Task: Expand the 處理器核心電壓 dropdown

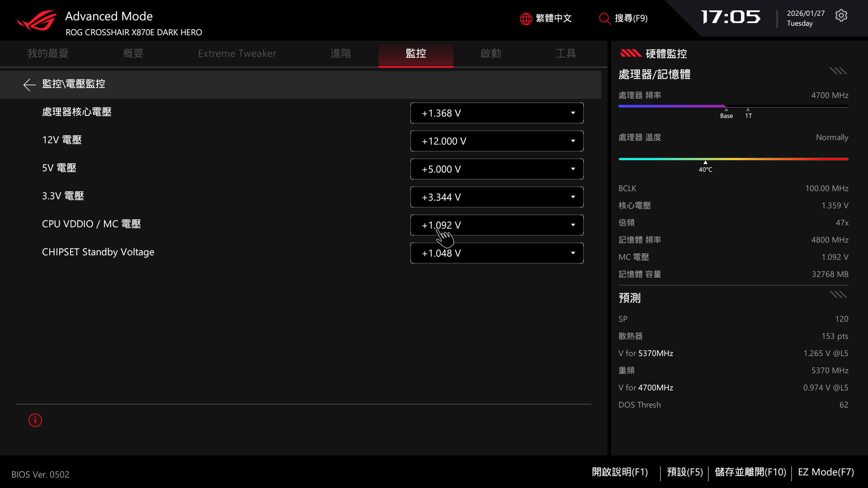Action: [x=573, y=113]
